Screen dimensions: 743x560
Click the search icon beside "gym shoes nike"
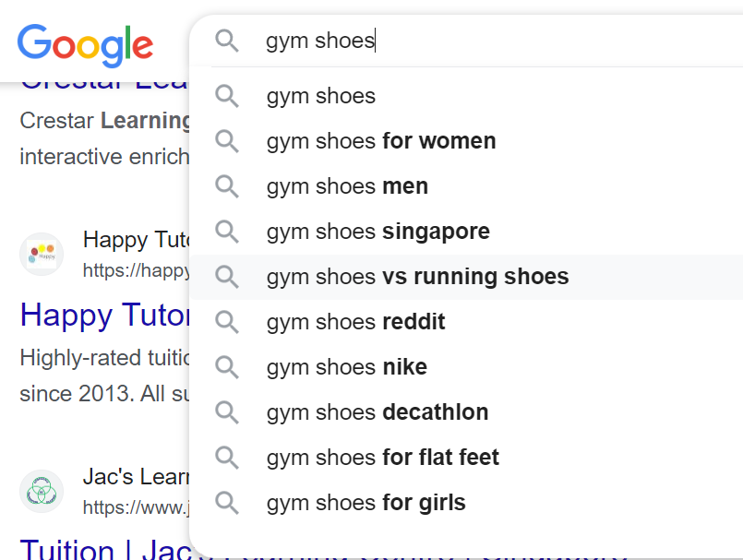pyautogui.click(x=226, y=366)
